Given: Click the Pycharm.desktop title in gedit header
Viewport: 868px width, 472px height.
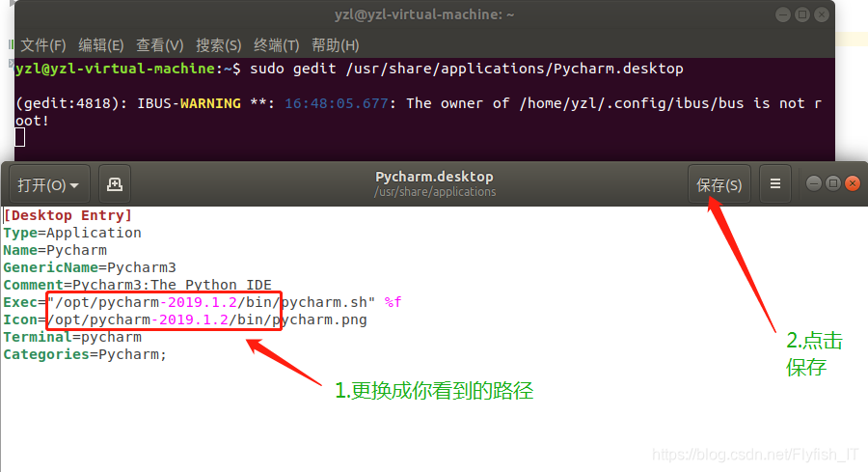Looking at the screenshot, I should (x=434, y=177).
